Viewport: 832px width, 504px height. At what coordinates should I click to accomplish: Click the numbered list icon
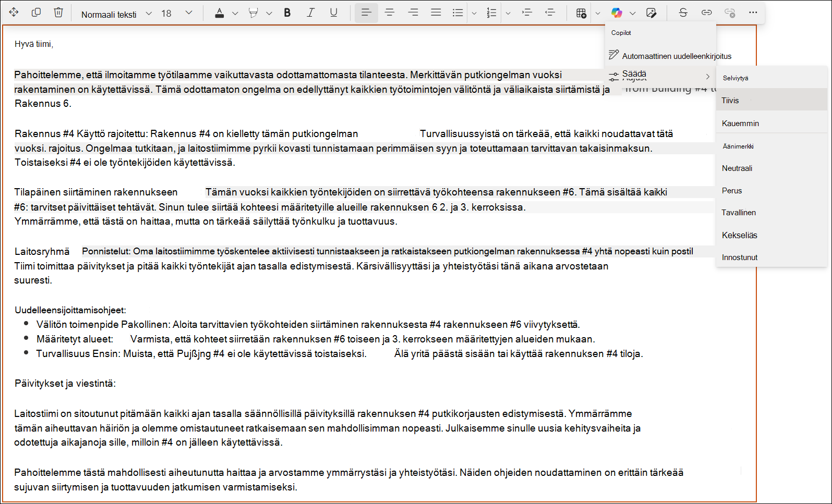click(491, 13)
